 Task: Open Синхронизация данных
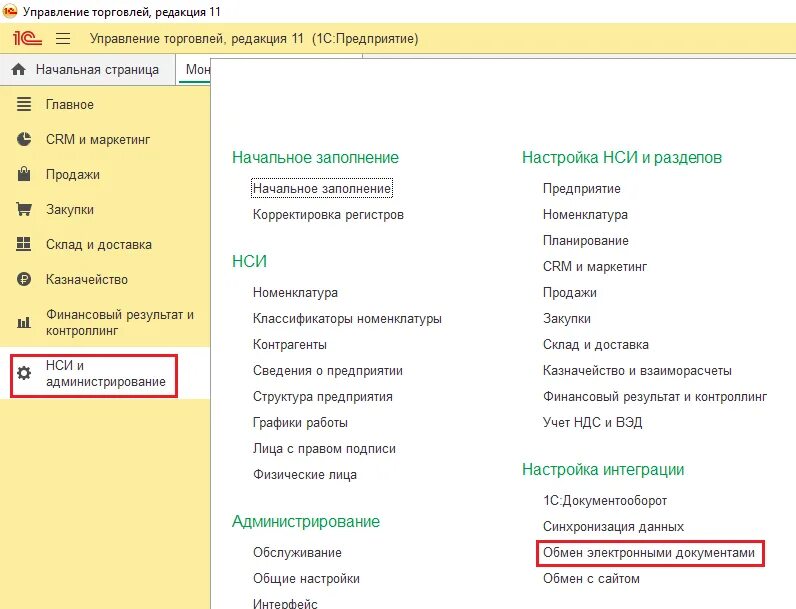(614, 527)
